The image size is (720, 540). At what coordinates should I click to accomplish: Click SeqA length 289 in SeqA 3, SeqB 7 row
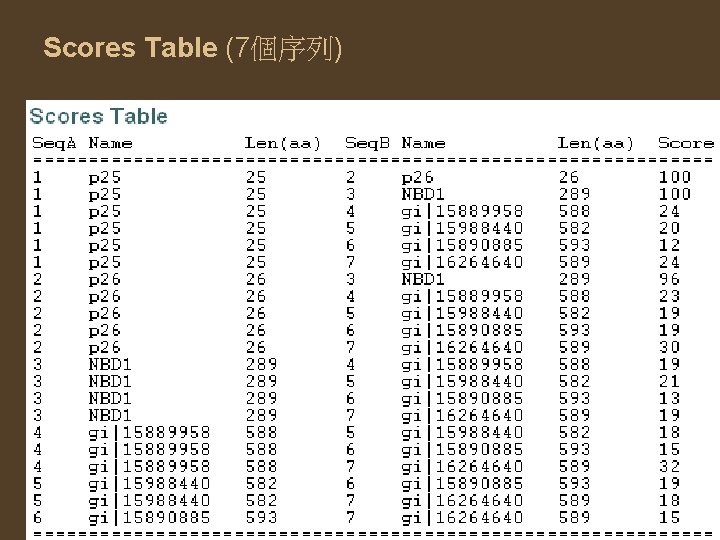261,415
